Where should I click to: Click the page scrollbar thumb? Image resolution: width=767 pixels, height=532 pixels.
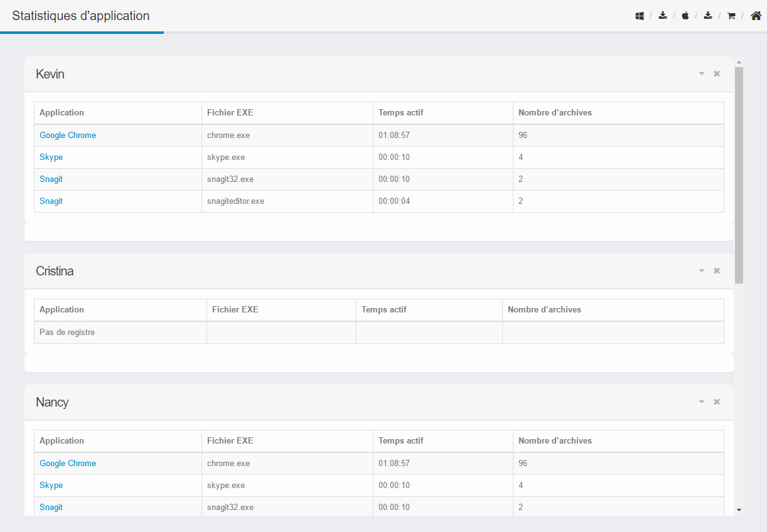(739, 175)
